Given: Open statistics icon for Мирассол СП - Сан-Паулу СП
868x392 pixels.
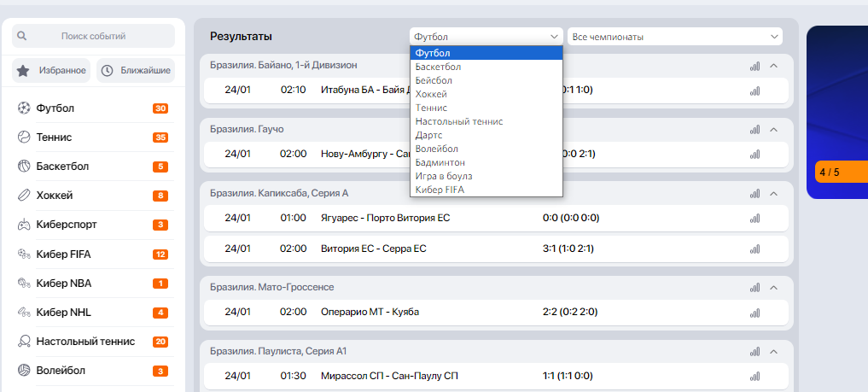Looking at the screenshot, I should pyautogui.click(x=754, y=377).
